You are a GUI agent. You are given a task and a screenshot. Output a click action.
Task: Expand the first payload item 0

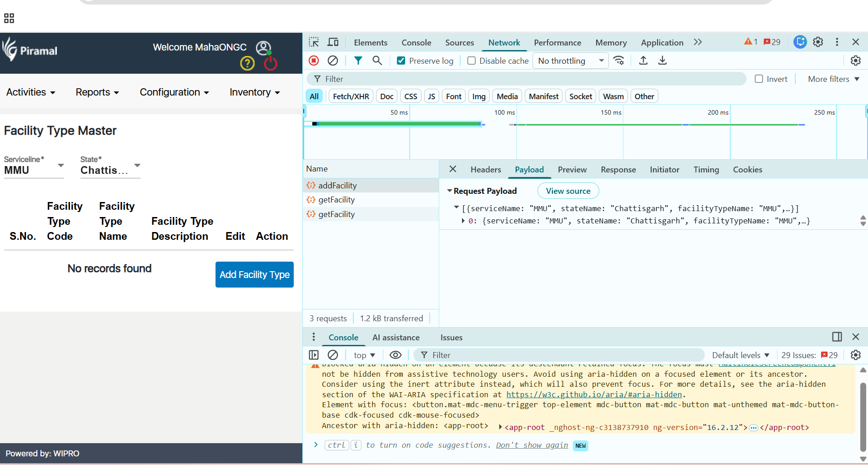click(463, 221)
